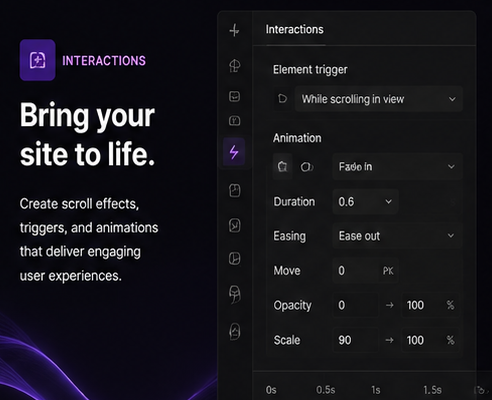Click the plus add icon in sidebar
The width and height of the screenshot is (492, 400).
pyautogui.click(x=234, y=30)
